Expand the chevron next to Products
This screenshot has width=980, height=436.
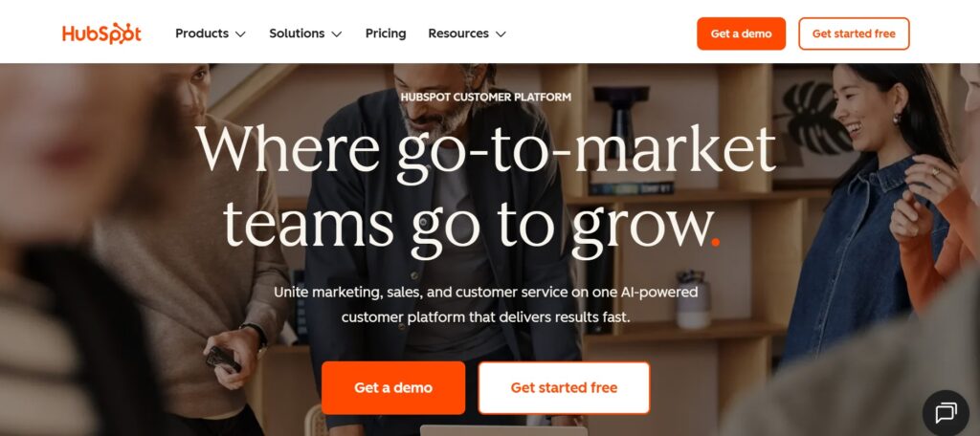coord(240,34)
